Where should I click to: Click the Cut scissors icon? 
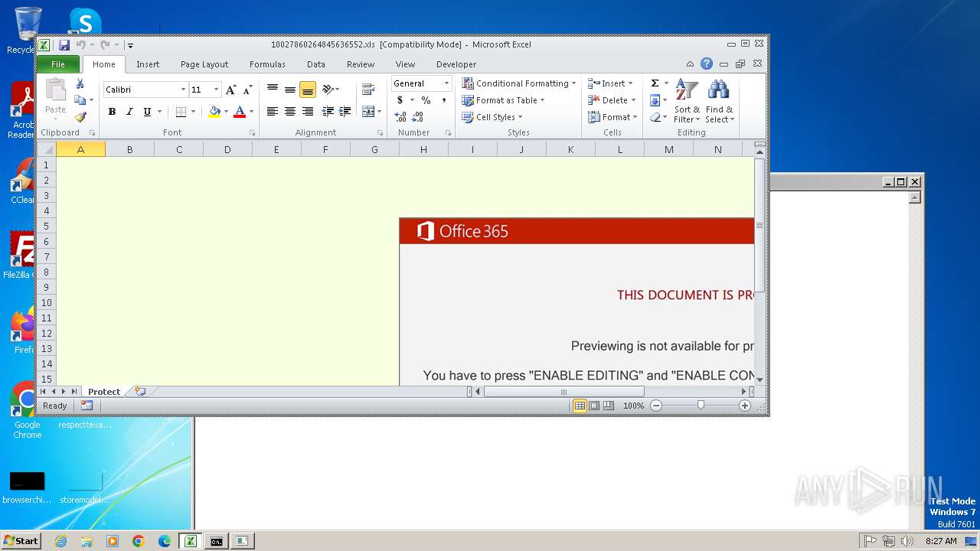(x=80, y=84)
